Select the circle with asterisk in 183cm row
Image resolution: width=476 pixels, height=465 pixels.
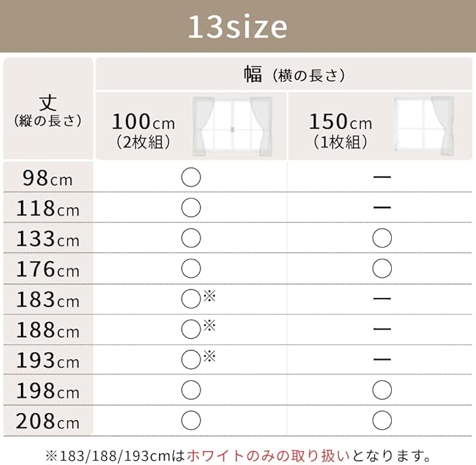pos(191,299)
